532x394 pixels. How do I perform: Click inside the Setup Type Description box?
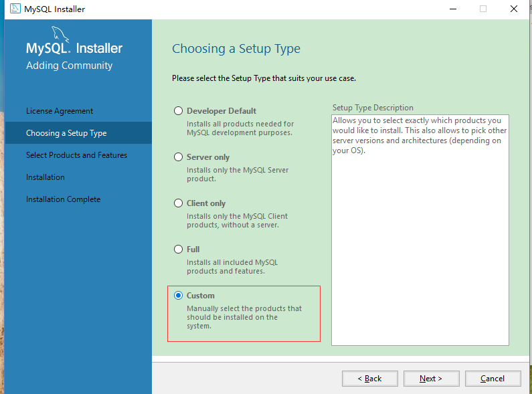[420, 230]
